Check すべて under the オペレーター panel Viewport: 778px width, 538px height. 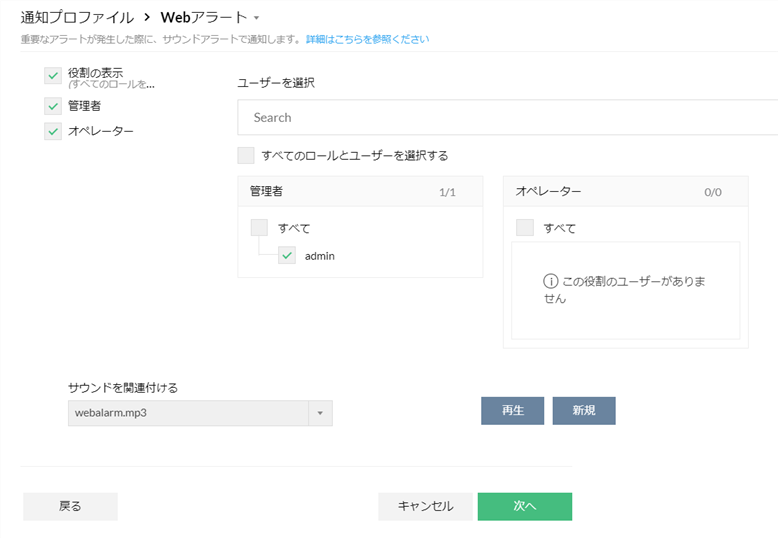[524, 228]
